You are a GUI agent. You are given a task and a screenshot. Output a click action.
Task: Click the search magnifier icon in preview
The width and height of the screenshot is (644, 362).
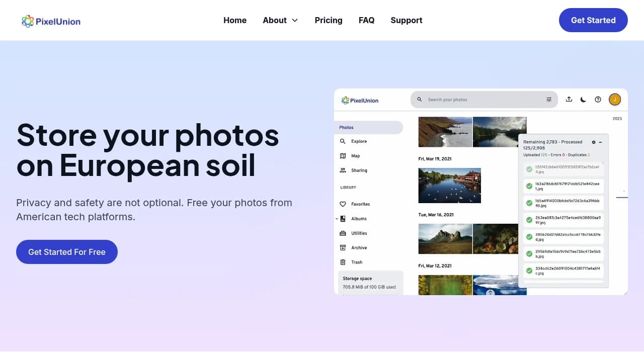click(420, 100)
